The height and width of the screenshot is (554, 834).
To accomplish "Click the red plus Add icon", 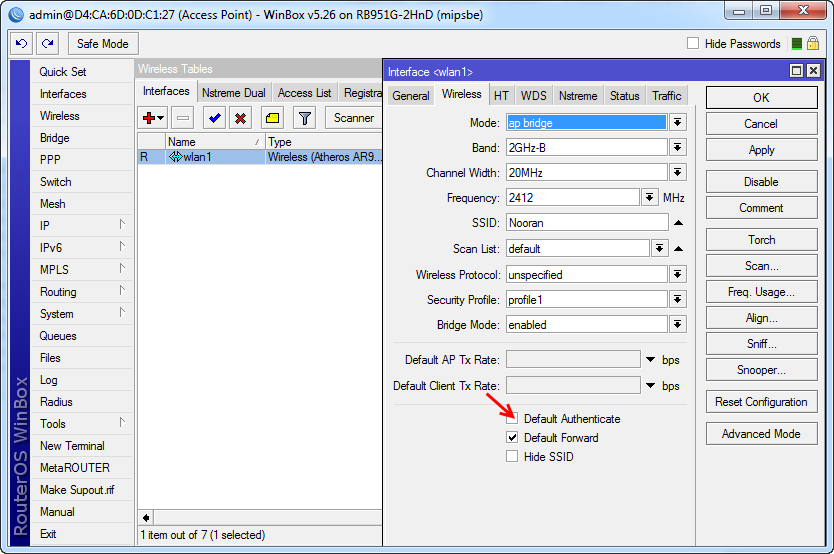I will [x=149, y=118].
